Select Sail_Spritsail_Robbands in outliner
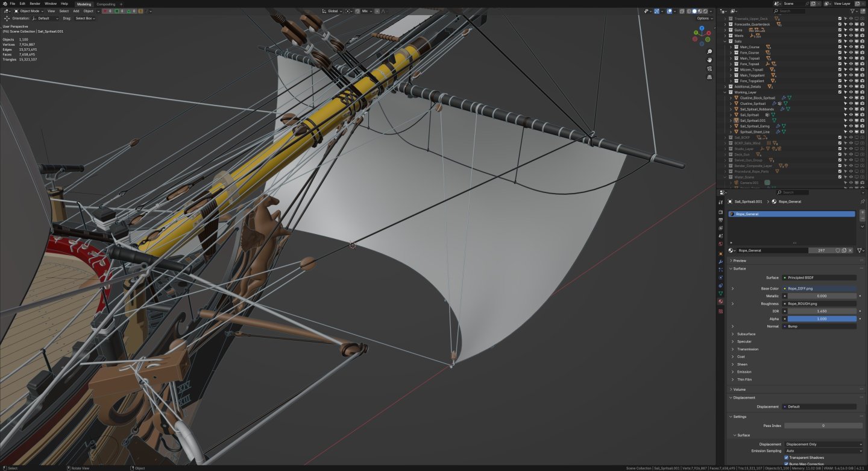 click(757, 109)
